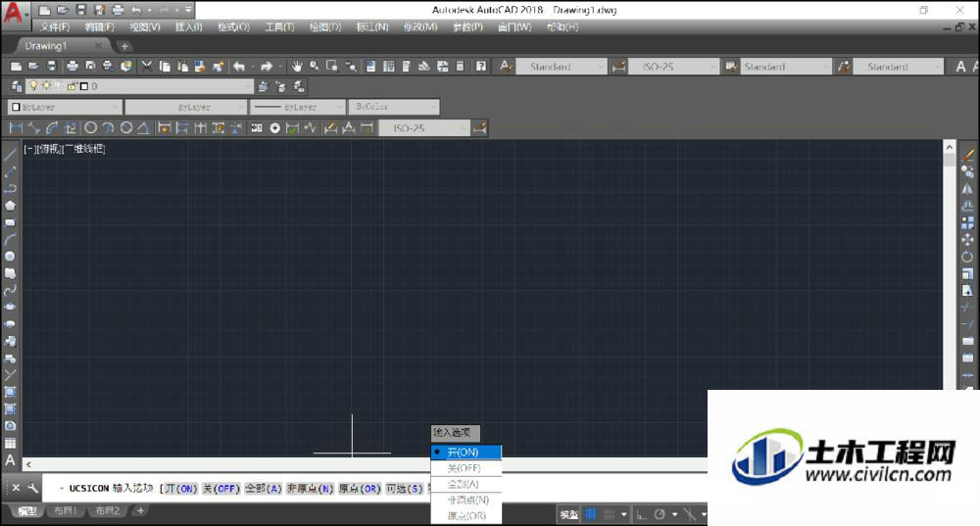980x526 pixels.
Task: Open the multileader style Standard dropdown
Action: point(898,67)
